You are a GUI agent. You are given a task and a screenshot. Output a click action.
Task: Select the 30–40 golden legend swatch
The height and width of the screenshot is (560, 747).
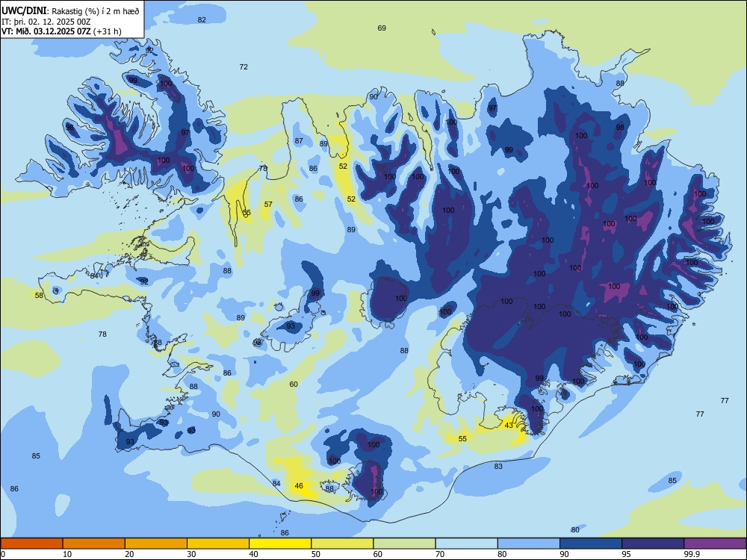[x=217, y=544]
